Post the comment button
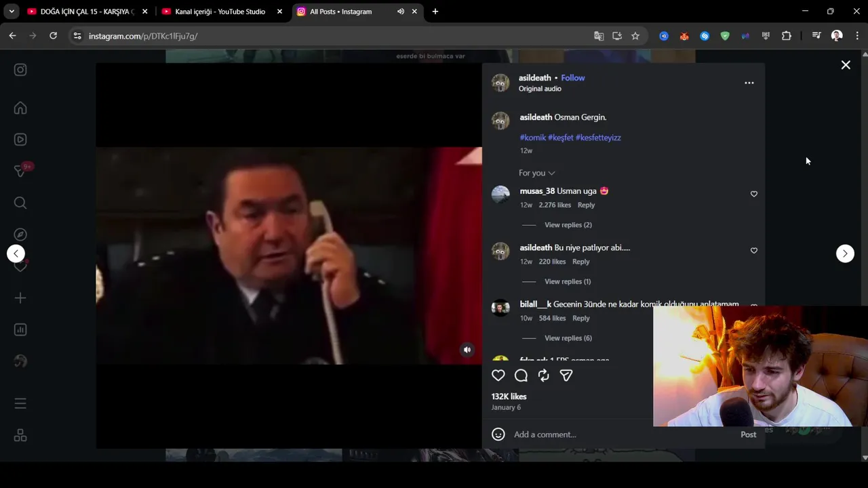The width and height of the screenshot is (868, 488). point(749,434)
